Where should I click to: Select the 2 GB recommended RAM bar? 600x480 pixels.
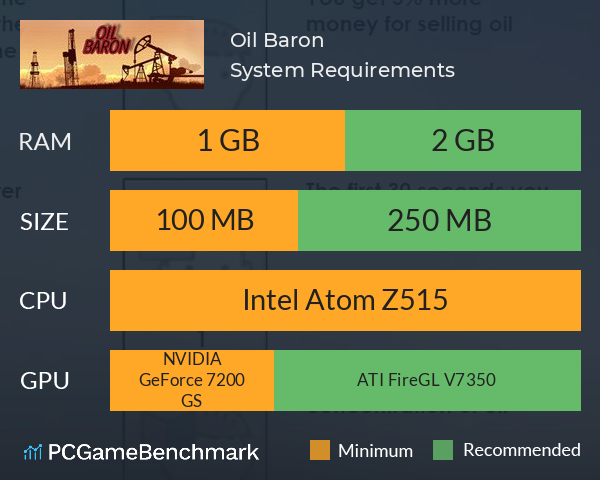click(x=463, y=140)
